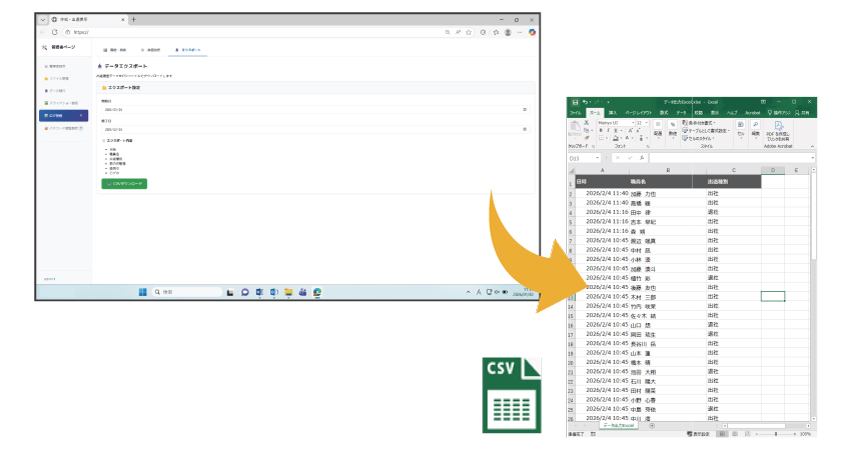The width and height of the screenshot is (850, 449).
Task: Click the large CSV file icon
Action: (511, 394)
